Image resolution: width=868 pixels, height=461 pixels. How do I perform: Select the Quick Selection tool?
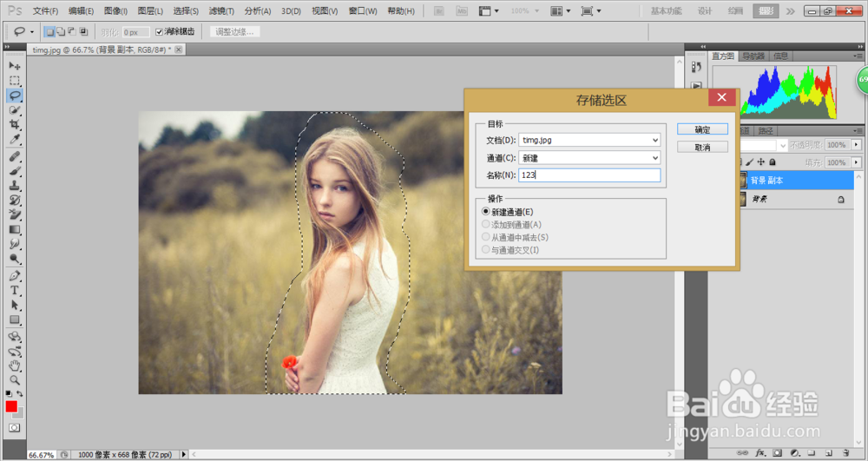click(x=15, y=110)
